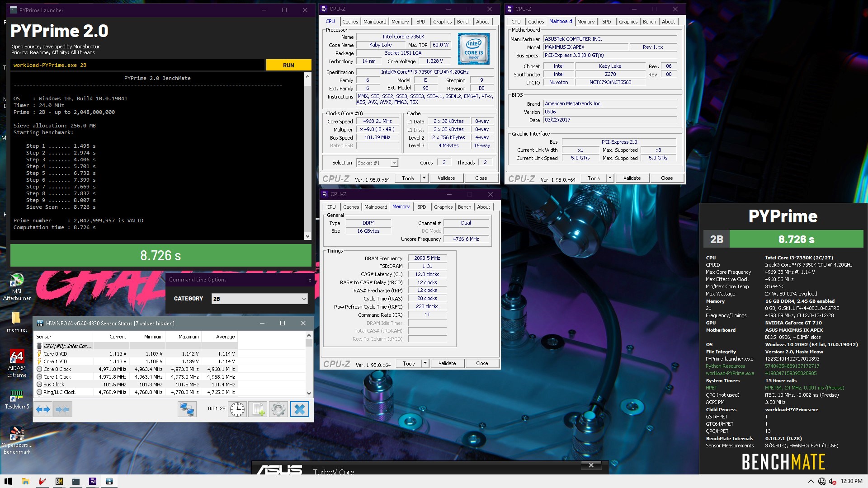Click the 12:30 PM taskbar clock
The image size is (868, 488).
tap(852, 481)
